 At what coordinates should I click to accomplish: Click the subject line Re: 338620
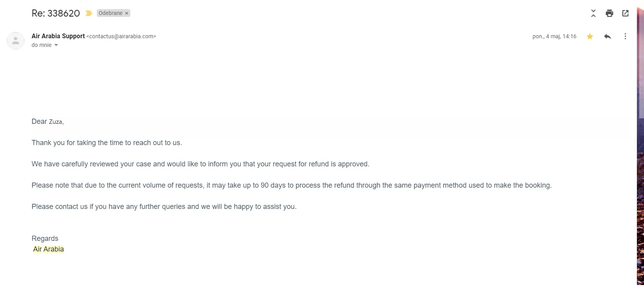[x=56, y=13]
